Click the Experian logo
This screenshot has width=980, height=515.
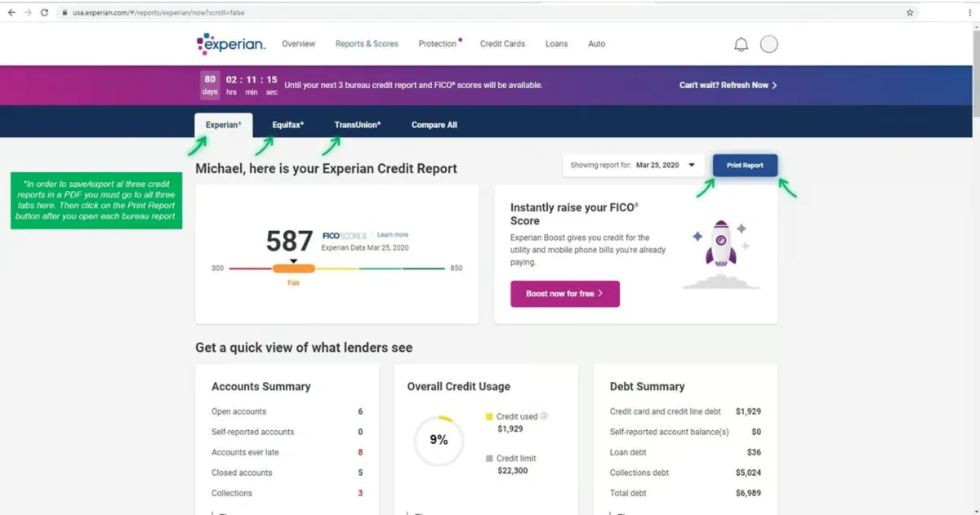230,44
